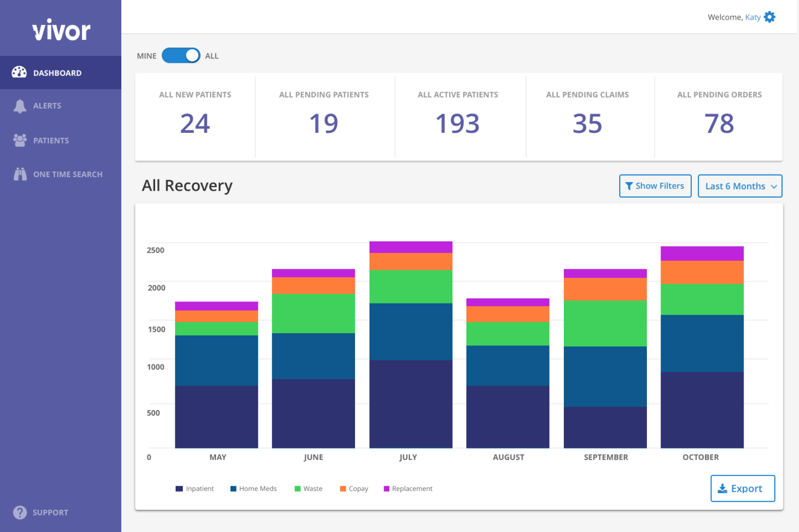Click the vivor logo
Viewport: 799px width, 532px height.
tap(61, 30)
